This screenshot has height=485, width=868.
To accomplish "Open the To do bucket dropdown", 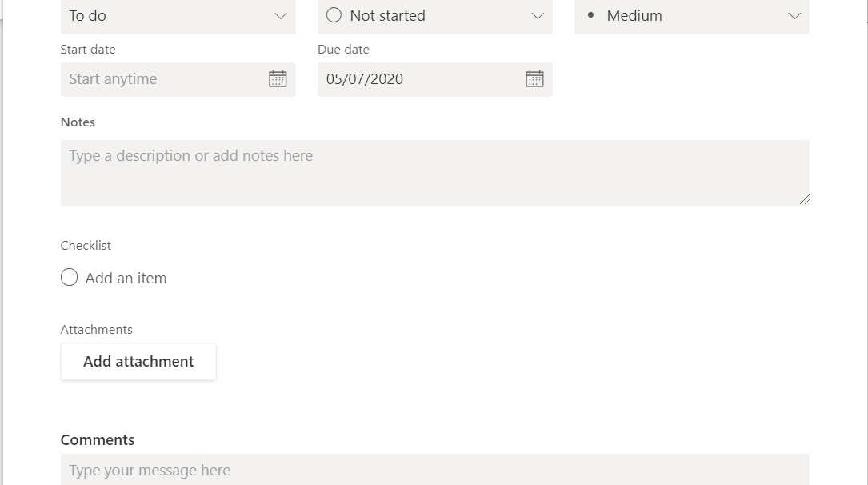I will tap(168, 16).
